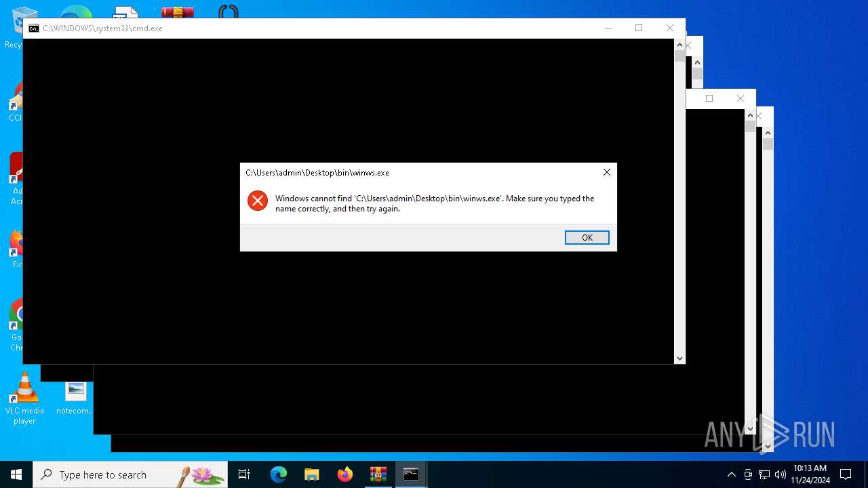The height and width of the screenshot is (488, 868).
Task: Open File Explorer from the taskbar
Action: click(311, 474)
